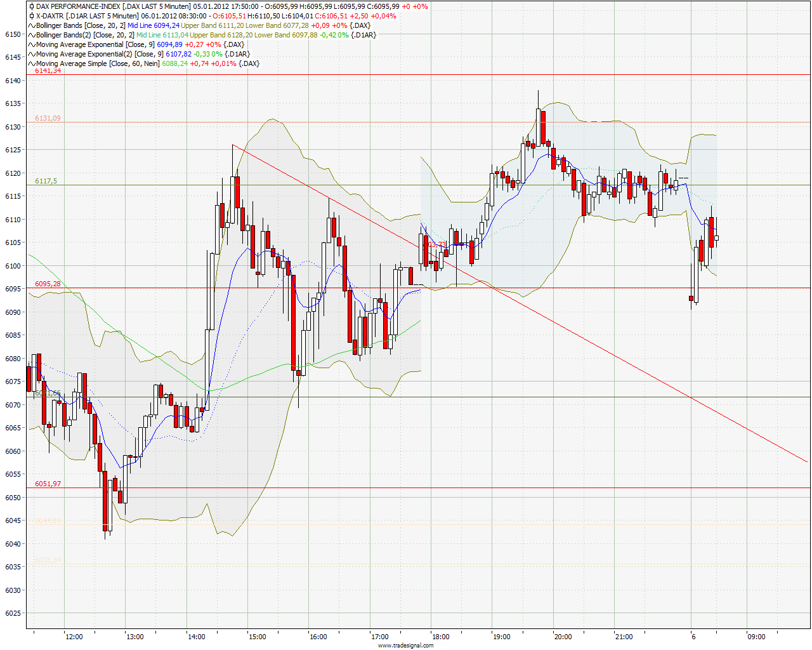812x650 pixels.
Task: Toggle the Moving Average Simple indicator visibility
Action: coord(30,63)
